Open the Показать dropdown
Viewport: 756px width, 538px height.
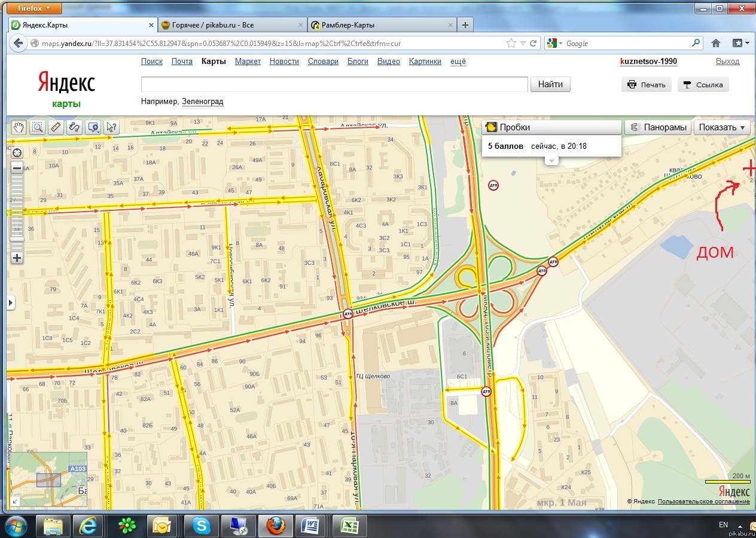[722, 127]
